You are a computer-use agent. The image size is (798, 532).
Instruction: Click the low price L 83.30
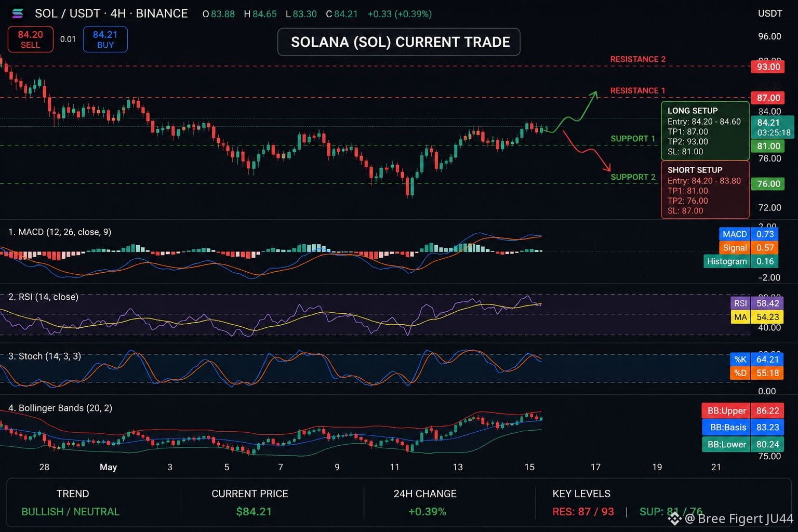[301, 14]
